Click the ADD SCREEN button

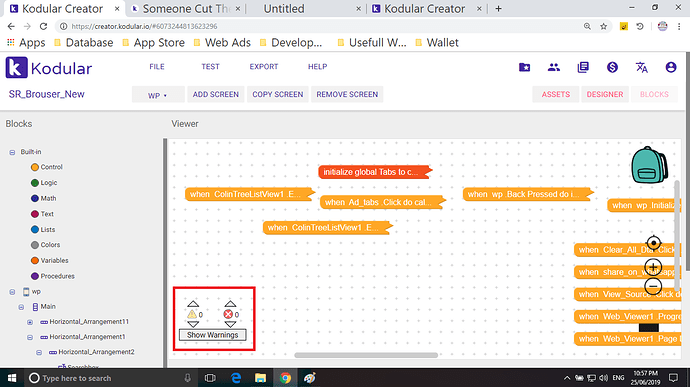tap(216, 95)
